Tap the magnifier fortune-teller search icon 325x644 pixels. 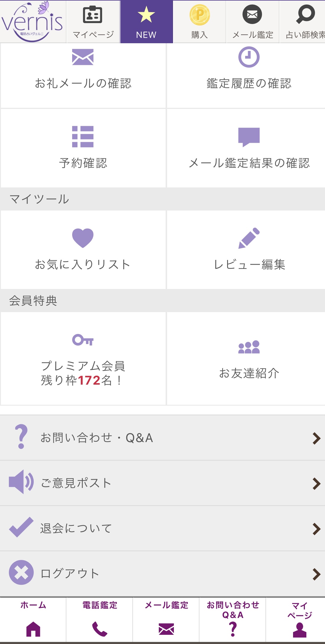pyautogui.click(x=305, y=14)
